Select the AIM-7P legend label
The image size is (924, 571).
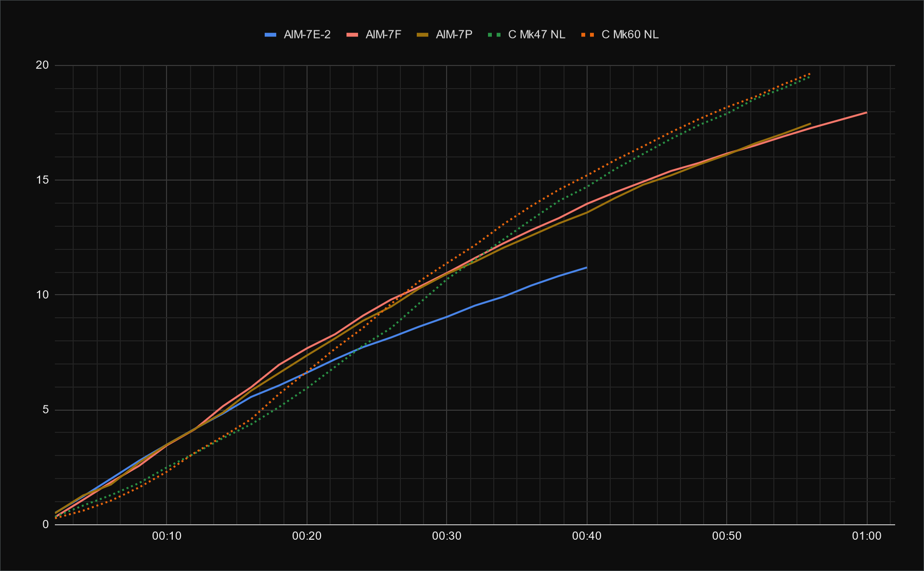(454, 35)
